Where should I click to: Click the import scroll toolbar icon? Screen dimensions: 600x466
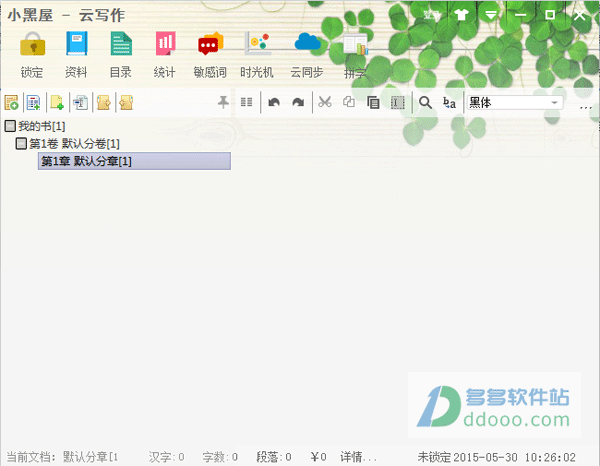tap(126, 103)
